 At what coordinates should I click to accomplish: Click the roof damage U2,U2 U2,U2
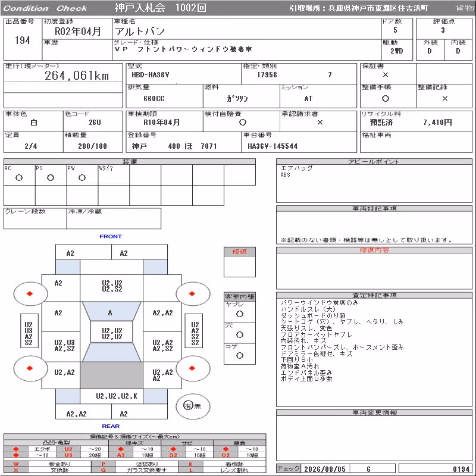112,333
